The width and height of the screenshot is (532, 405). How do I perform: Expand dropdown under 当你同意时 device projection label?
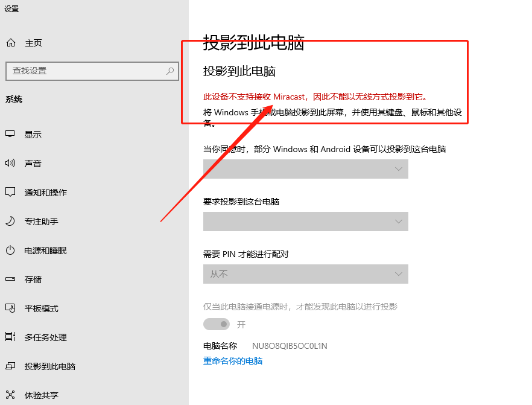pos(306,169)
